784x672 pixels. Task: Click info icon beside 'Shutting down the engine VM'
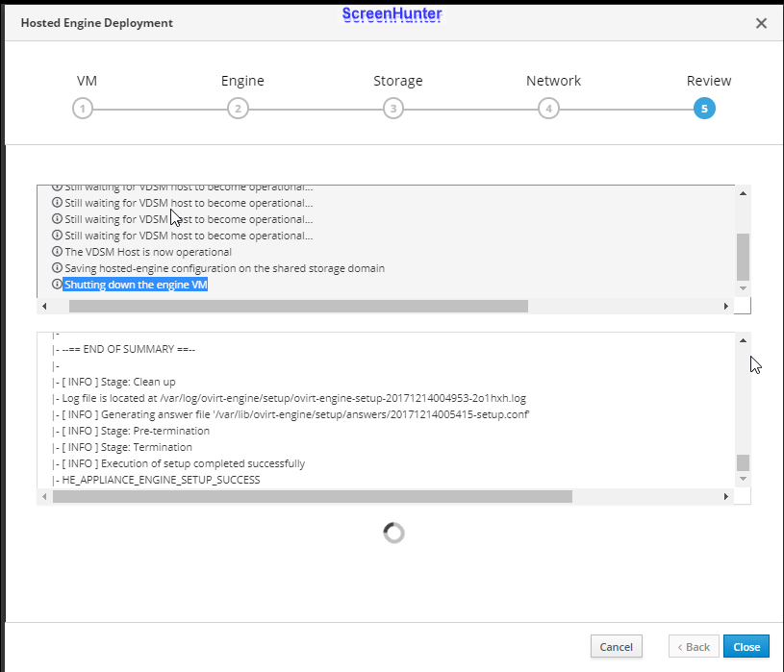pos(57,285)
